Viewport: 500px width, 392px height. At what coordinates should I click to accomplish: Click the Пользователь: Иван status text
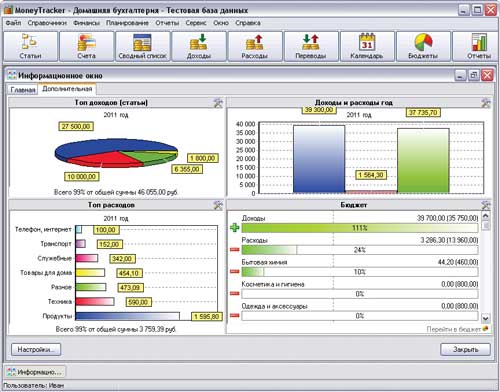(34, 386)
